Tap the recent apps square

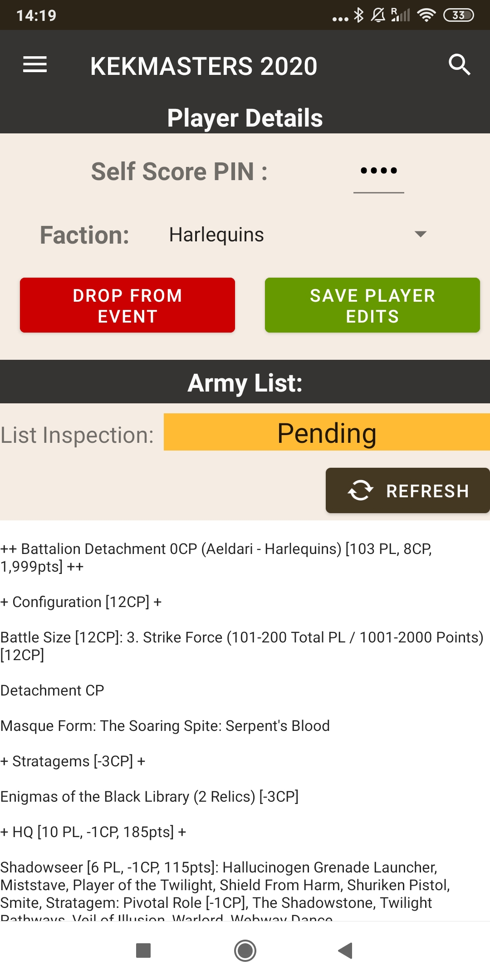tap(143, 951)
